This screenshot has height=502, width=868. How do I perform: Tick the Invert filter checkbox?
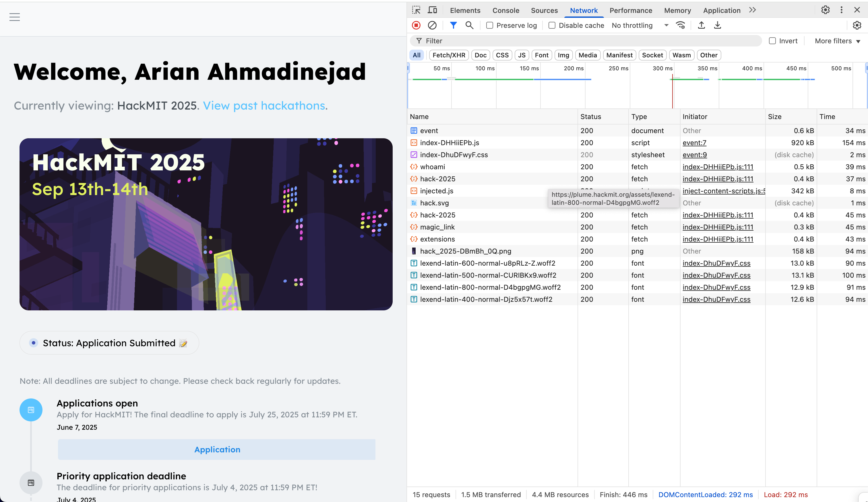pyautogui.click(x=772, y=41)
